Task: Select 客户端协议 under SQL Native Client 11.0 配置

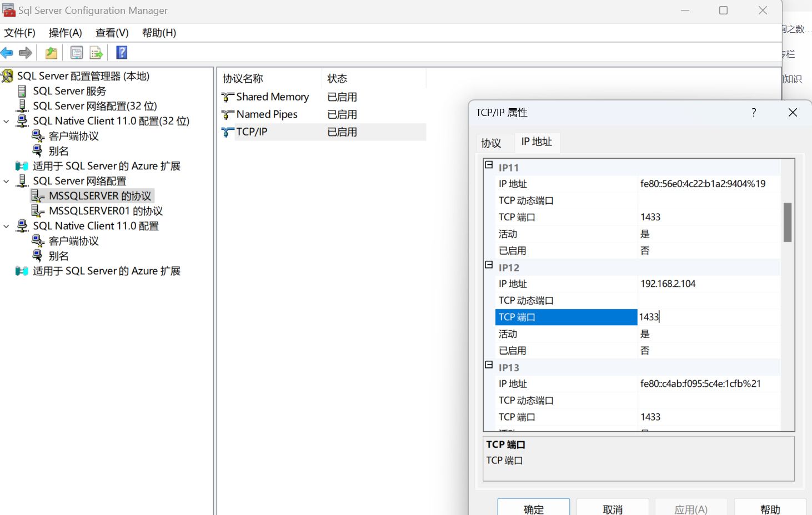Action: point(73,241)
